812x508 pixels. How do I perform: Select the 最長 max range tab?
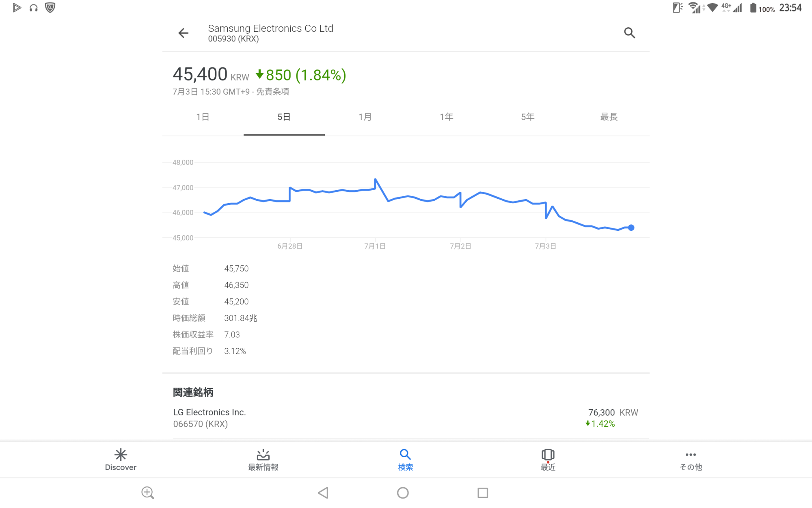609,117
